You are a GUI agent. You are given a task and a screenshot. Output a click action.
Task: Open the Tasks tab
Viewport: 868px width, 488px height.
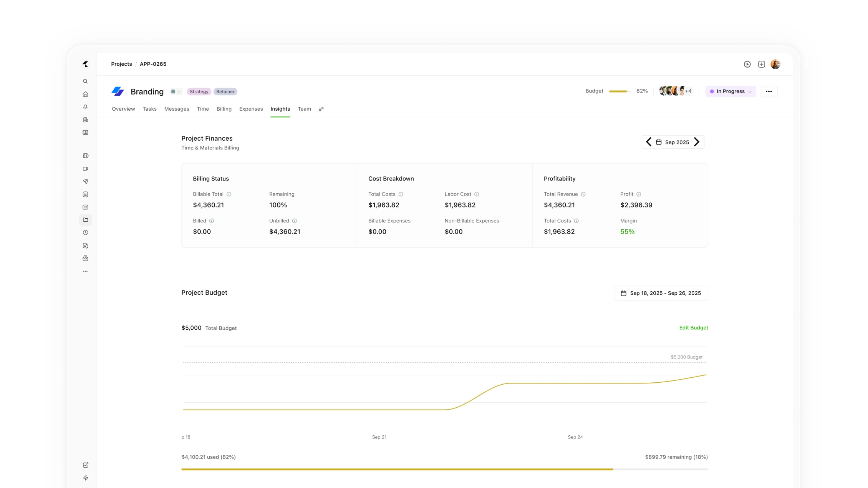coord(149,109)
